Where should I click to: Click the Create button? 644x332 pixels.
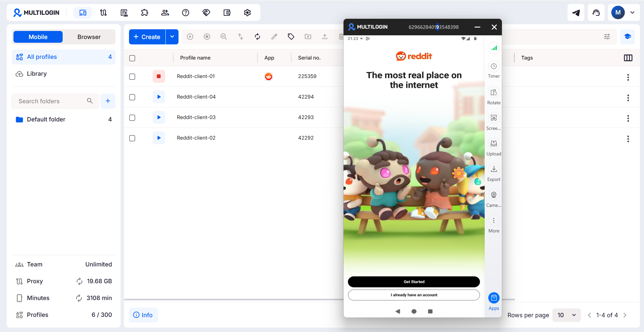tap(147, 37)
